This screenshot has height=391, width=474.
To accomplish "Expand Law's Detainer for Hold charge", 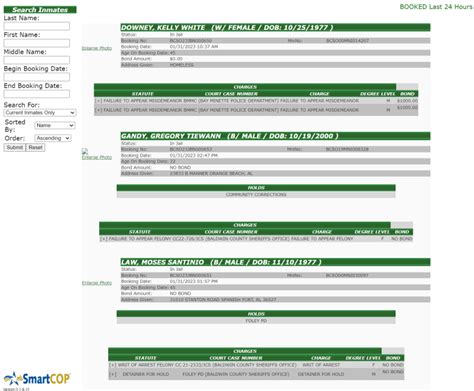I will tap(113, 374).
